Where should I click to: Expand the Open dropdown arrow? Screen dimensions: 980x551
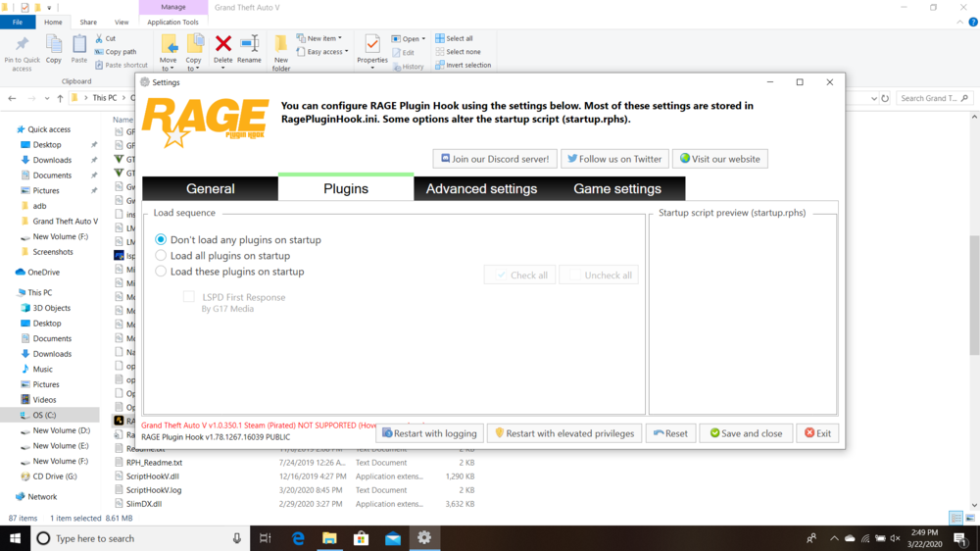[423, 39]
